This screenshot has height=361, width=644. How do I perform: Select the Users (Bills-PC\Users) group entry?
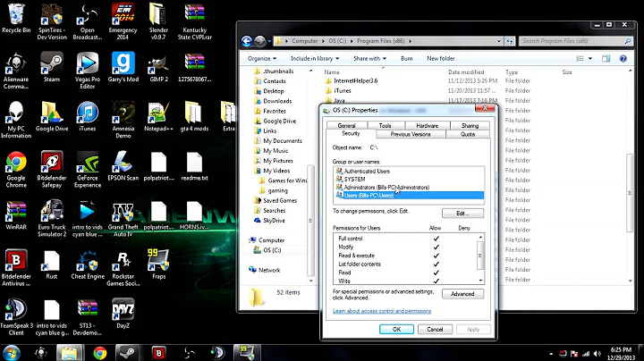pos(369,194)
